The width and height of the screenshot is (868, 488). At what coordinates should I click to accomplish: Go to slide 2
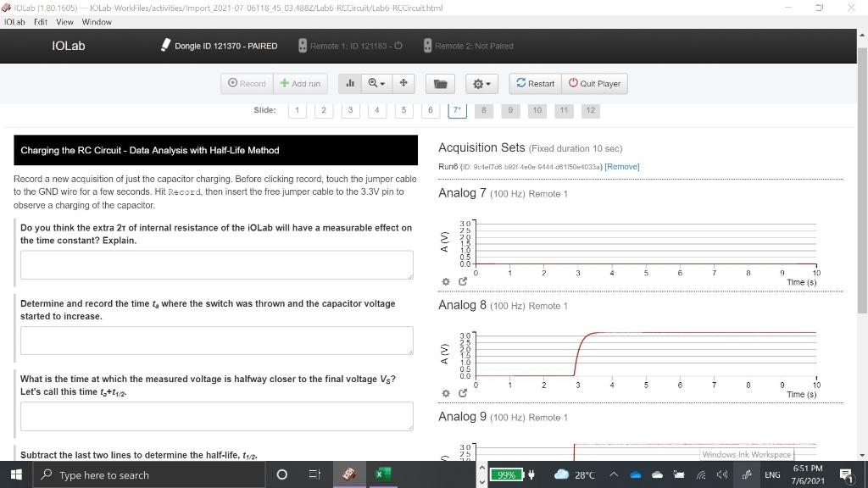324,109
